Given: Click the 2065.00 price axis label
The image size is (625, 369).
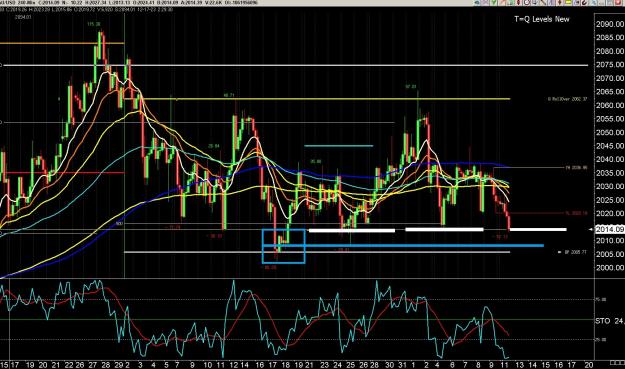Looking at the screenshot, I should click(x=610, y=92).
